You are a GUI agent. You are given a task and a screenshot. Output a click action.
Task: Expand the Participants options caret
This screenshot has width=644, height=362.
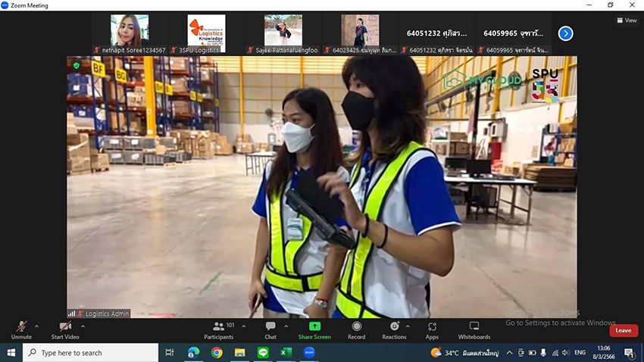click(243, 326)
